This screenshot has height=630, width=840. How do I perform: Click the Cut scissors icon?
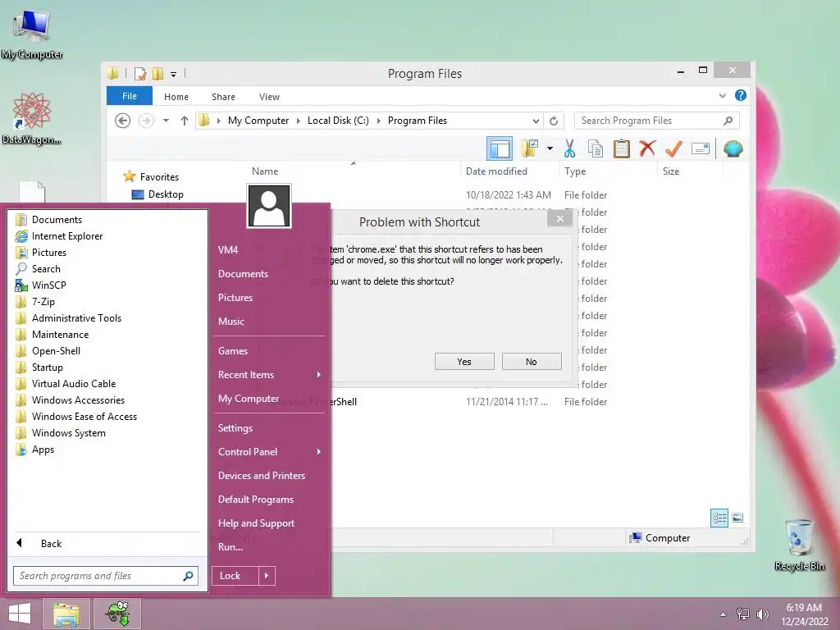point(569,148)
